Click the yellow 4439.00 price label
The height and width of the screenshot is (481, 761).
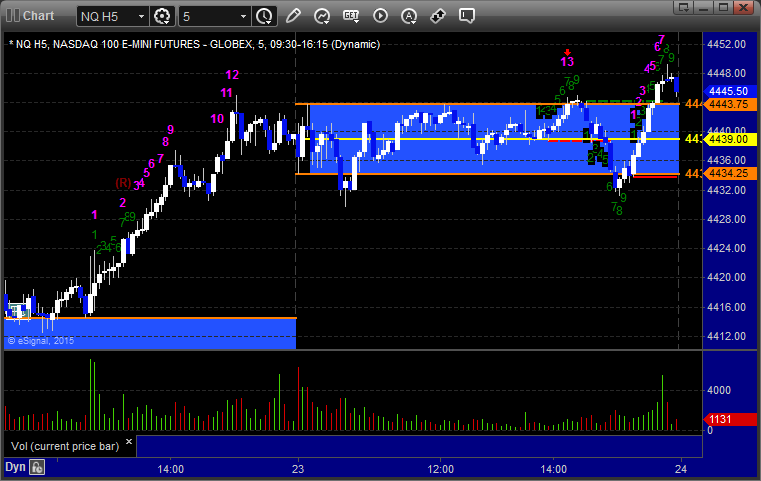click(x=729, y=139)
